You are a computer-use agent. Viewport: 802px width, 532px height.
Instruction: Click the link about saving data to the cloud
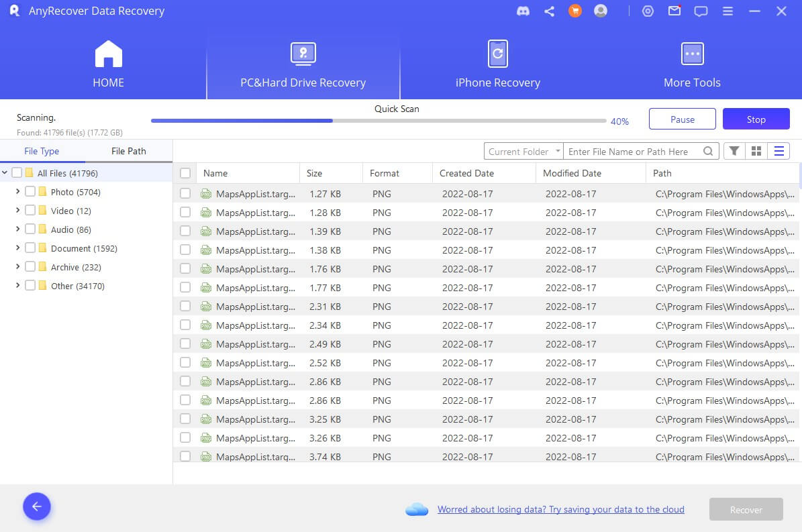(560, 509)
